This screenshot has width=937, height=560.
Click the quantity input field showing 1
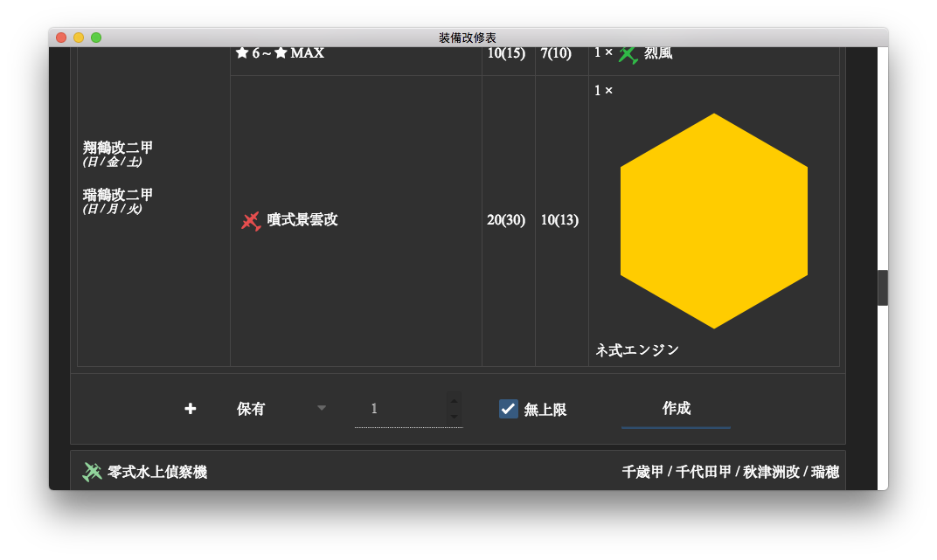(401, 409)
